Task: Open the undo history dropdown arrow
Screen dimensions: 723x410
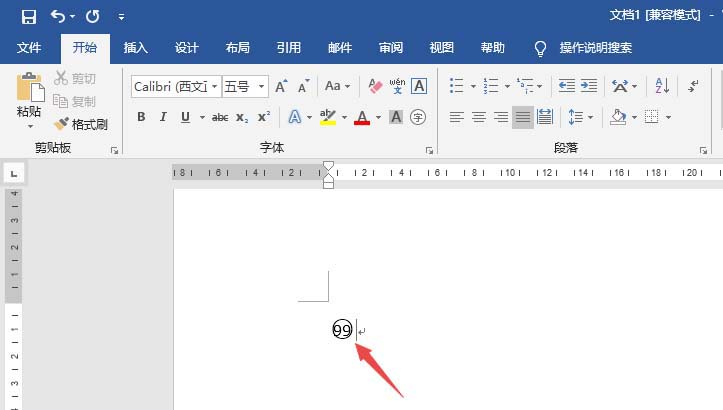Action: [x=72, y=17]
